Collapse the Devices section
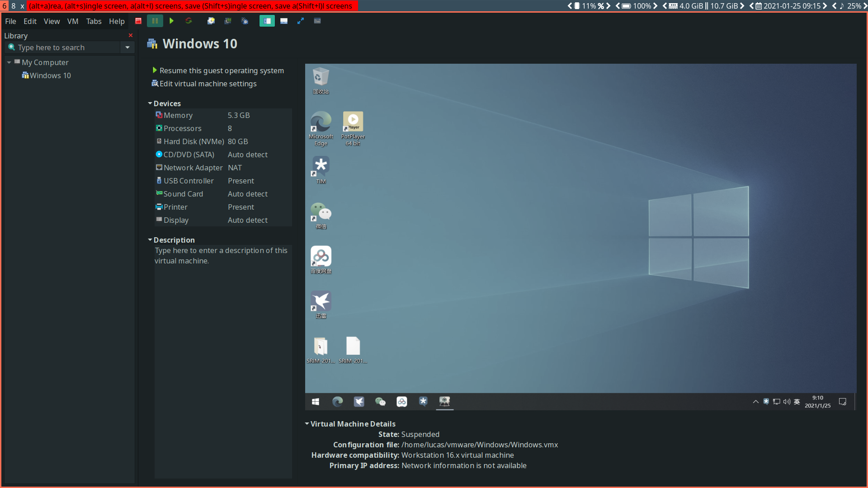Viewport: 868px width, 488px height. coord(150,103)
